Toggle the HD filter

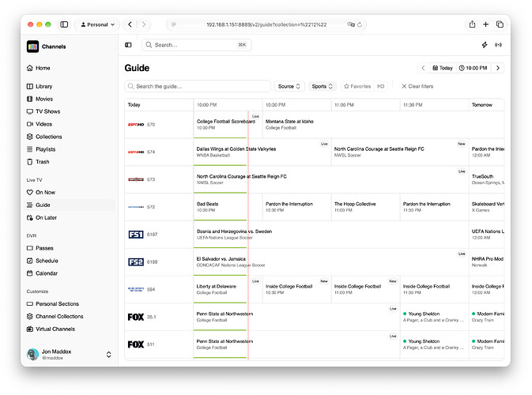pos(381,86)
